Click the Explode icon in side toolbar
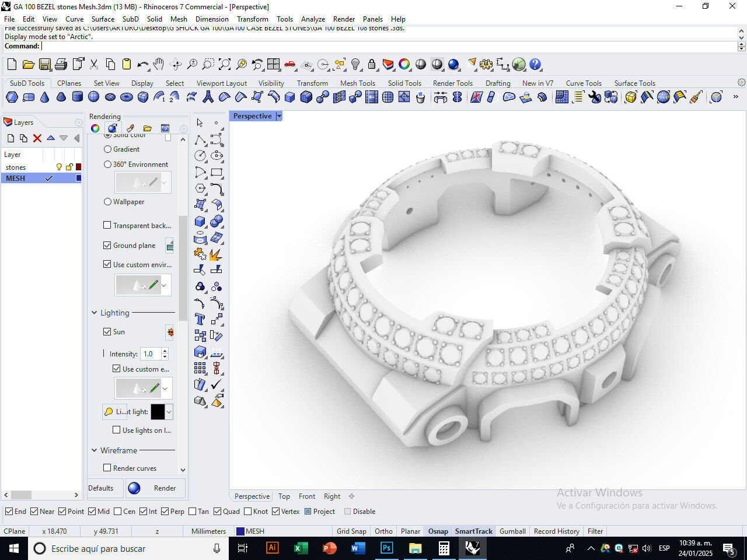 [217, 254]
